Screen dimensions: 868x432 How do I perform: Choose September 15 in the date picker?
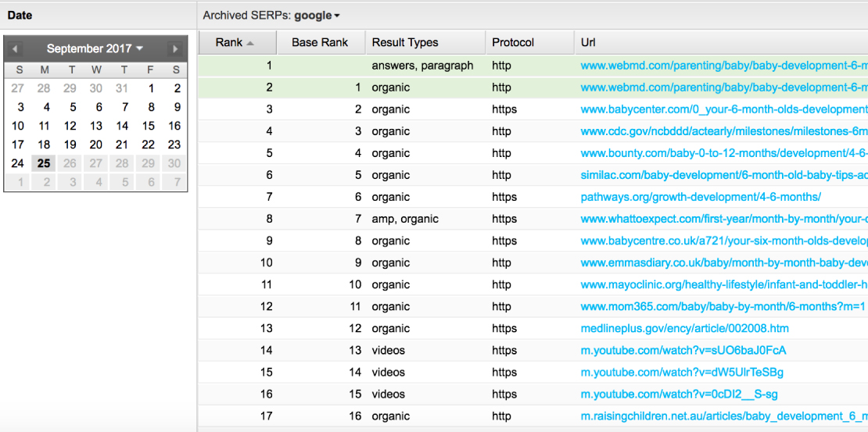click(148, 126)
